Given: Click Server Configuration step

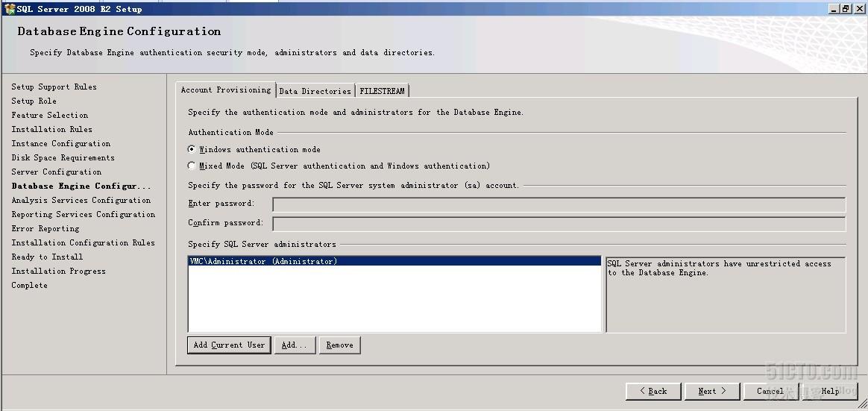Looking at the screenshot, I should [57, 172].
